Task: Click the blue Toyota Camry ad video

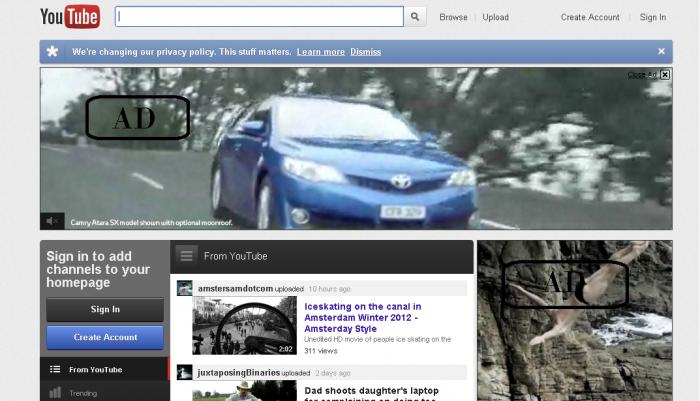Action: tap(356, 149)
